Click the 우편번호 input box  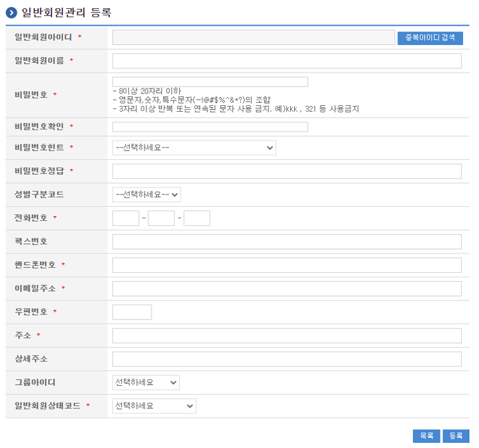[132, 312]
